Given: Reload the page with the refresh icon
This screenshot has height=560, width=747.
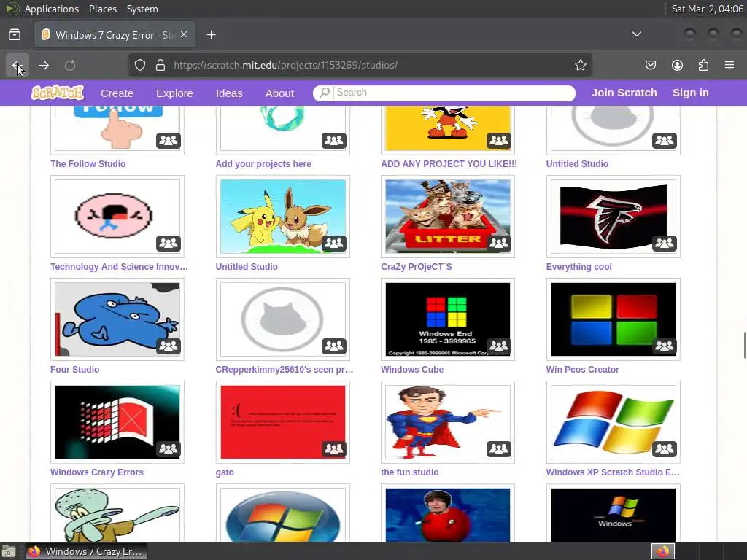Looking at the screenshot, I should 70,65.
